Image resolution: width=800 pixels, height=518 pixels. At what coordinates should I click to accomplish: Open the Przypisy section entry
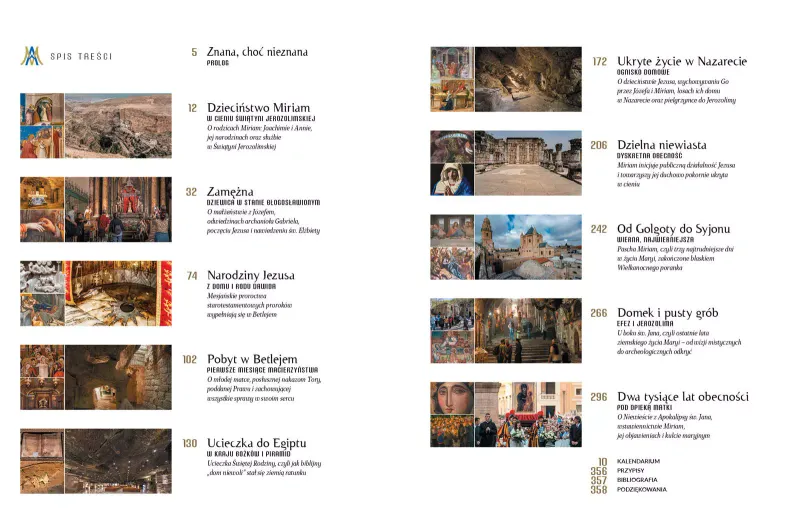point(632,471)
